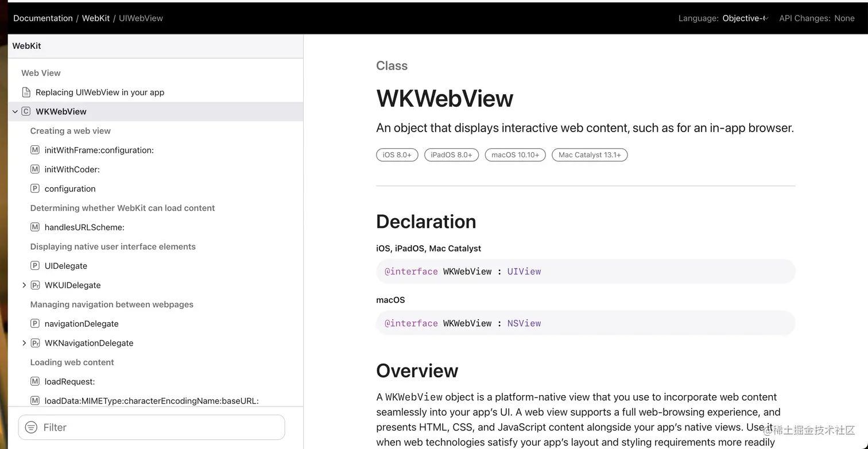Image resolution: width=868 pixels, height=449 pixels.
Task: Click the document icon beside Replacing UIWebView
Action: [26, 92]
